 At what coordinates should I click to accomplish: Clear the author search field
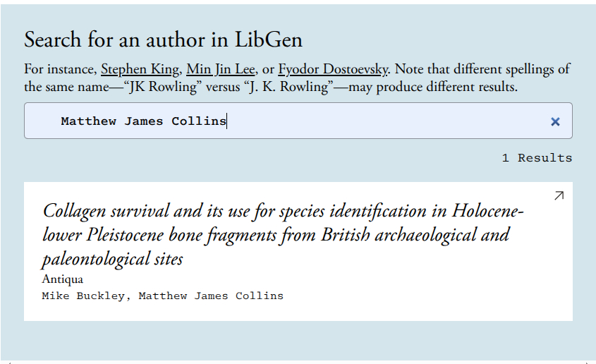tap(555, 121)
